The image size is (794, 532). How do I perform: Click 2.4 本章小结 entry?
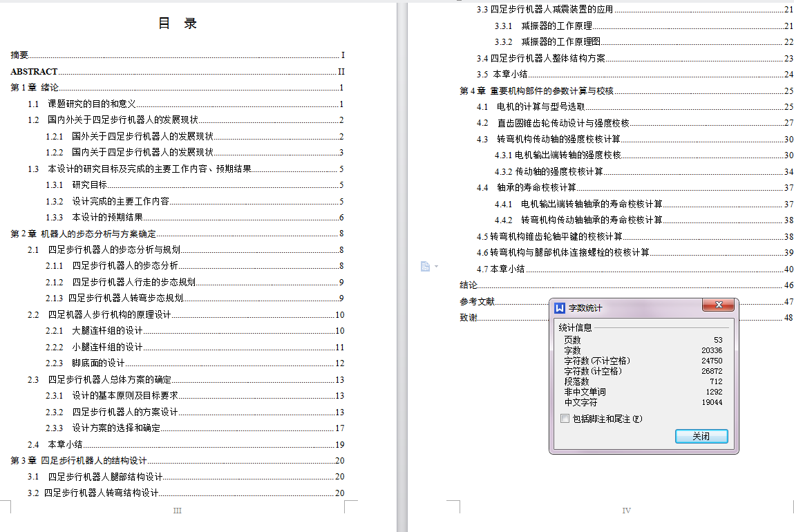186,444
